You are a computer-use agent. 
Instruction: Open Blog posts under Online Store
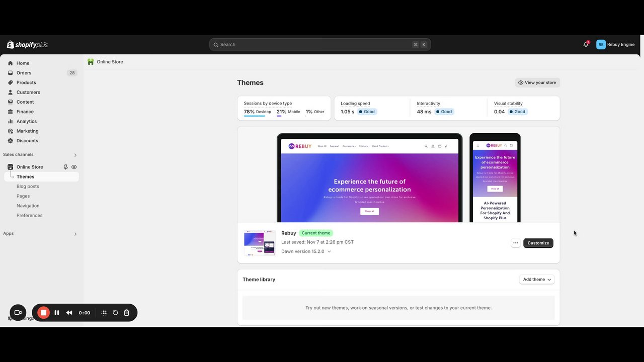click(28, 187)
